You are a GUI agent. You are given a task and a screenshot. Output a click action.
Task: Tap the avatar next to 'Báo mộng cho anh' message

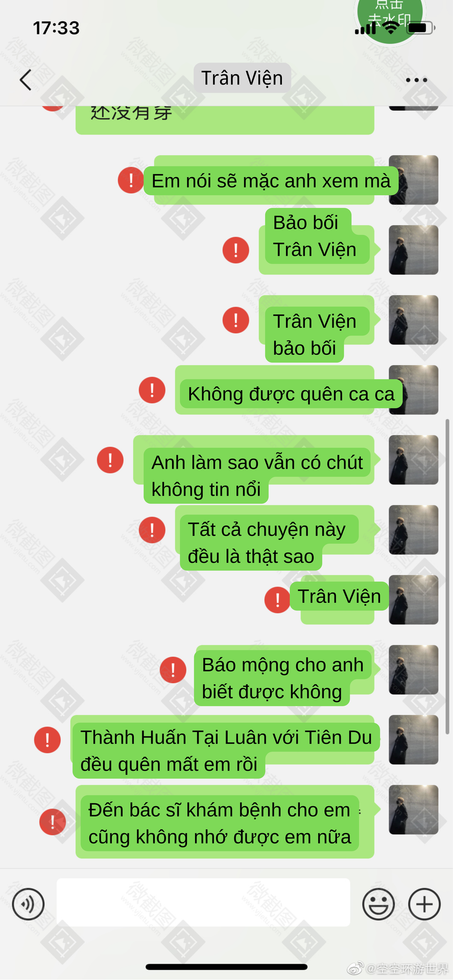(413, 670)
